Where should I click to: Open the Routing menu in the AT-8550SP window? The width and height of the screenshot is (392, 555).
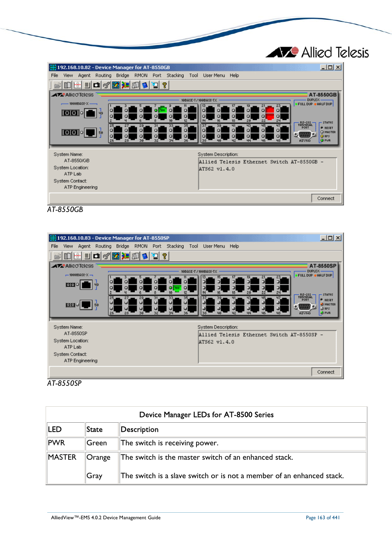[x=103, y=246]
